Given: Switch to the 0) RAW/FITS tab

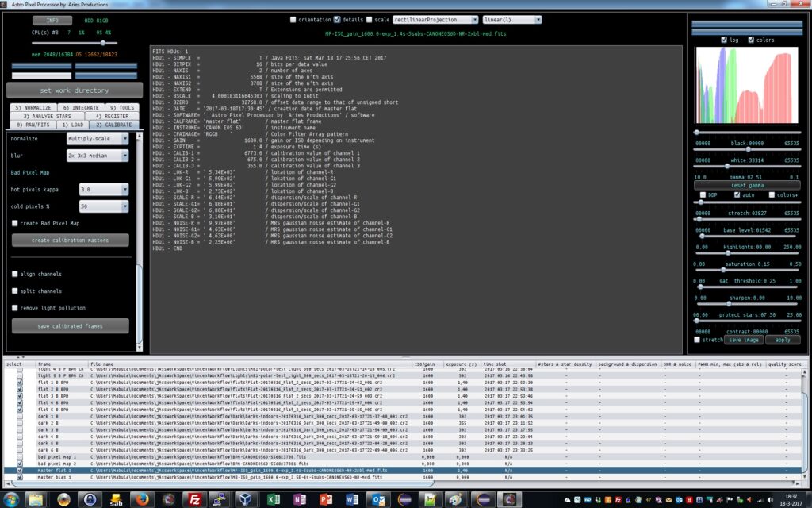Looking at the screenshot, I should [x=33, y=125].
